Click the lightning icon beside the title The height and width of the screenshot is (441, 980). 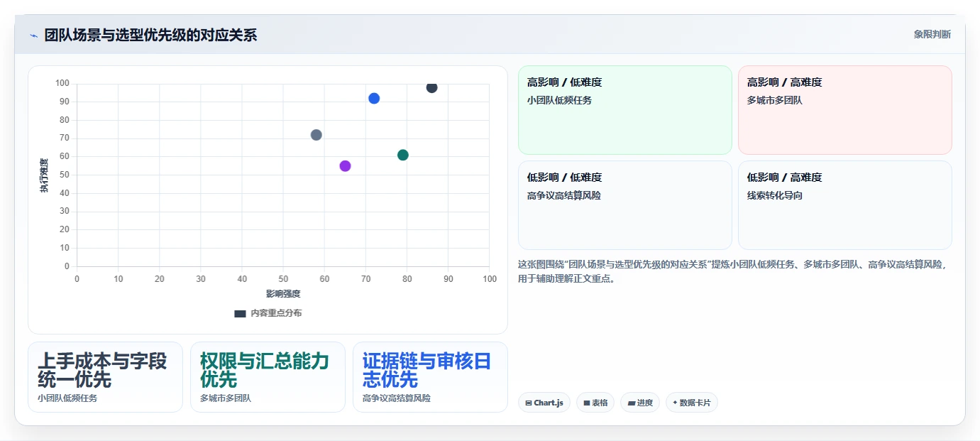33,36
